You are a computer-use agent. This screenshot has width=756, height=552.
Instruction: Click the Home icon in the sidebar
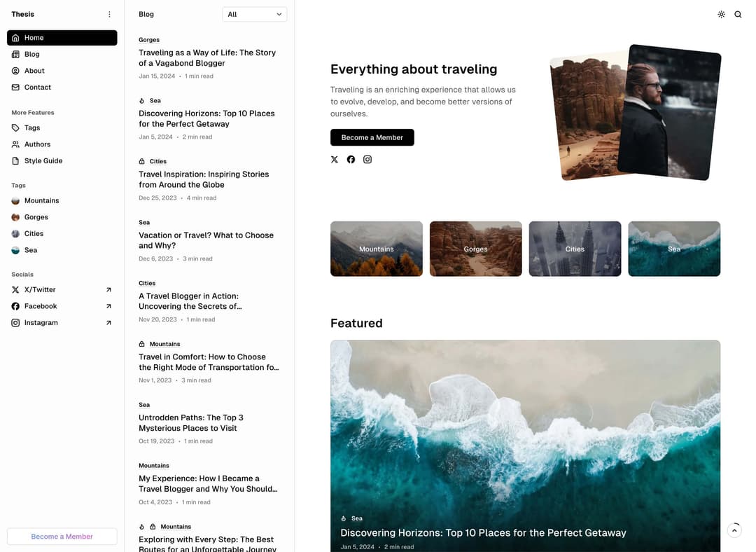pyautogui.click(x=17, y=37)
